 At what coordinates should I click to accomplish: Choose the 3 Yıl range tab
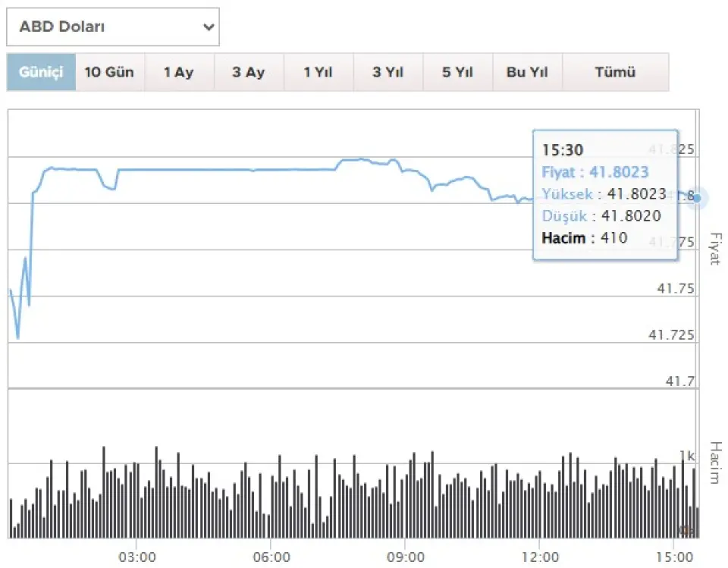click(388, 73)
